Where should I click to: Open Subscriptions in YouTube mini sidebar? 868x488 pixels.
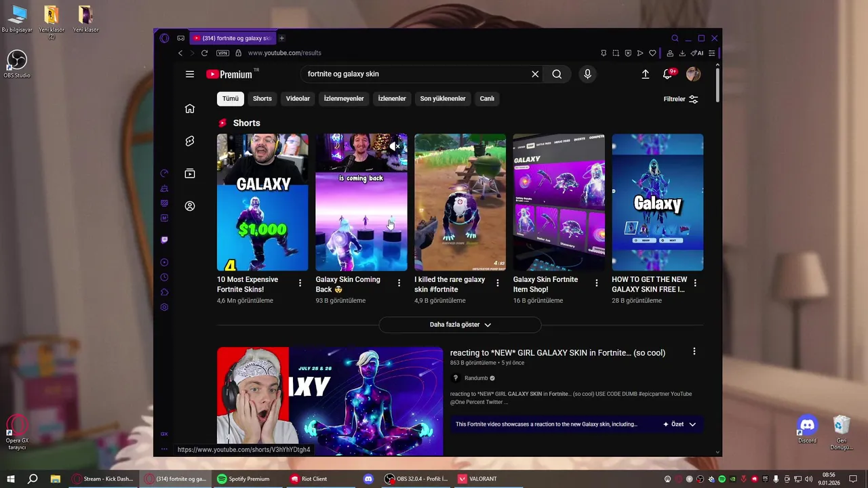point(190,174)
